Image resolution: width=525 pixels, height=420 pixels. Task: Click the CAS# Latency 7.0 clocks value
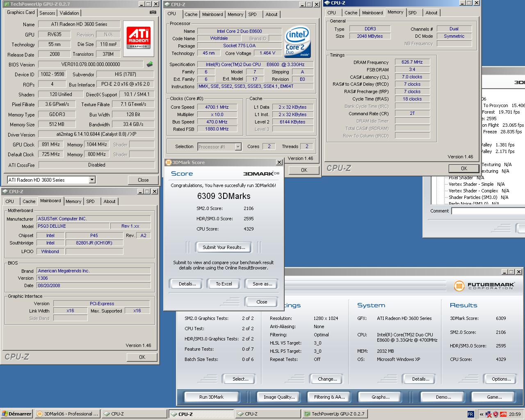tap(412, 77)
